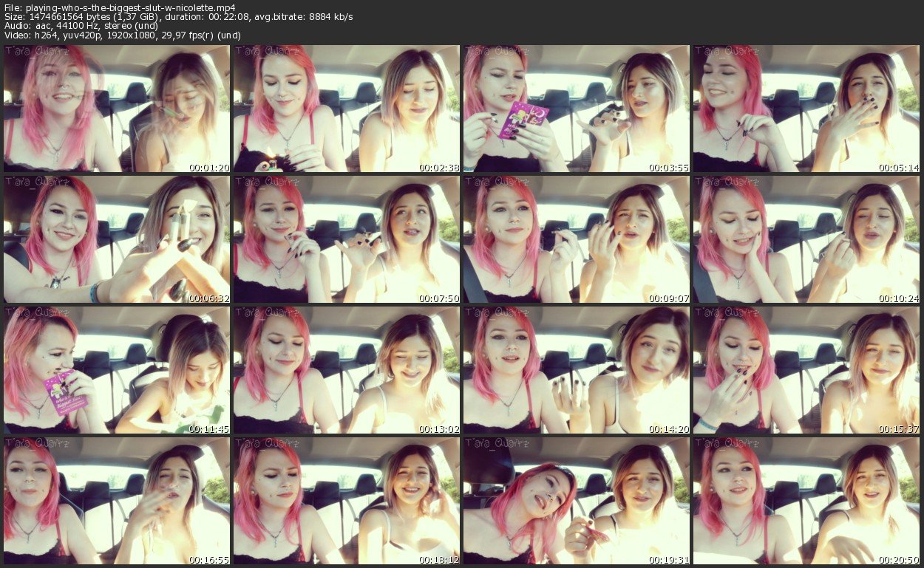
Task: Select the frame stamped 00:18:12
Action: point(347,500)
